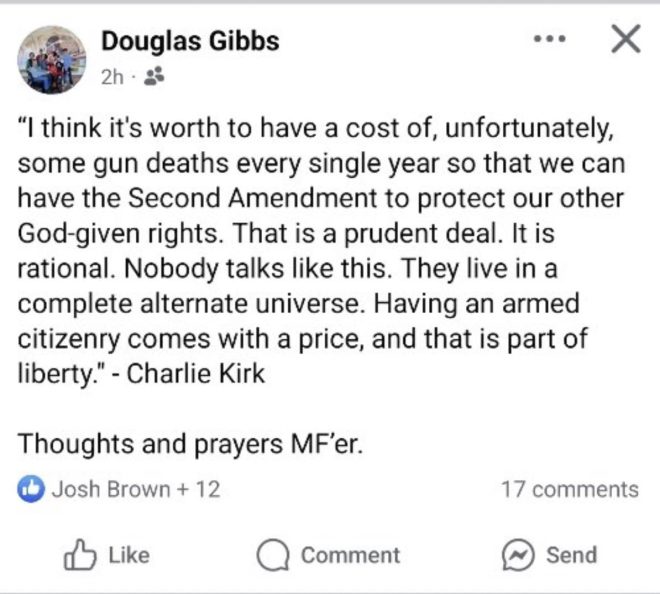
Task: Select the Comment button label
Action: [x=350, y=555]
